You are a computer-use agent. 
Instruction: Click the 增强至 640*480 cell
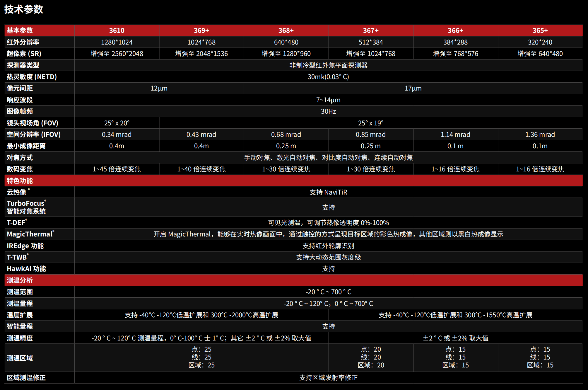pyautogui.click(x=540, y=54)
